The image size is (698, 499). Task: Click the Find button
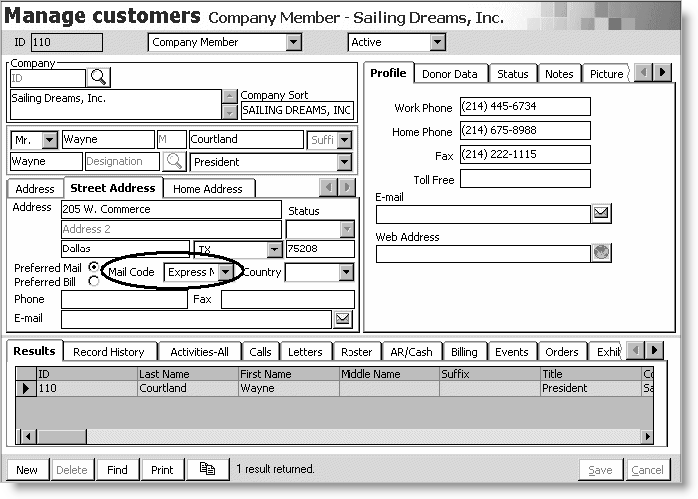point(117,470)
